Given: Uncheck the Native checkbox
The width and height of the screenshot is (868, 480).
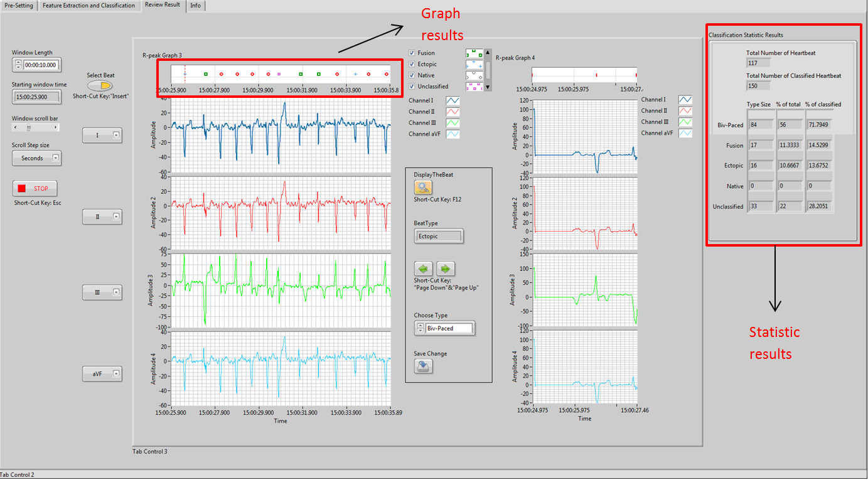Looking at the screenshot, I should [x=412, y=75].
